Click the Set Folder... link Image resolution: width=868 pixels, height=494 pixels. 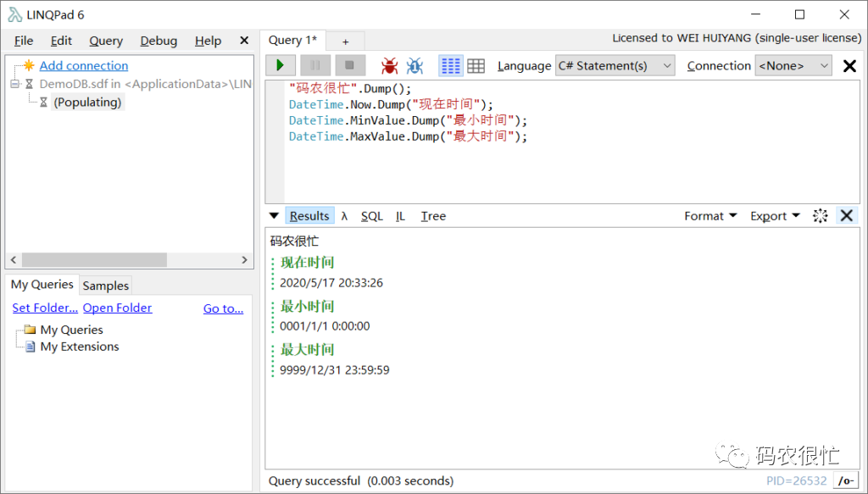pos(45,308)
